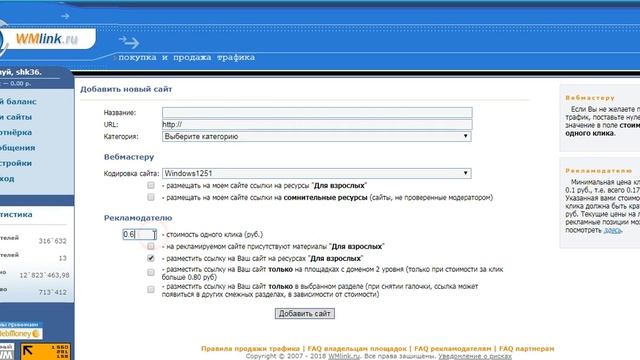Click the WMlink.ru logo
Screen dimensions: 640x360
(47, 39)
